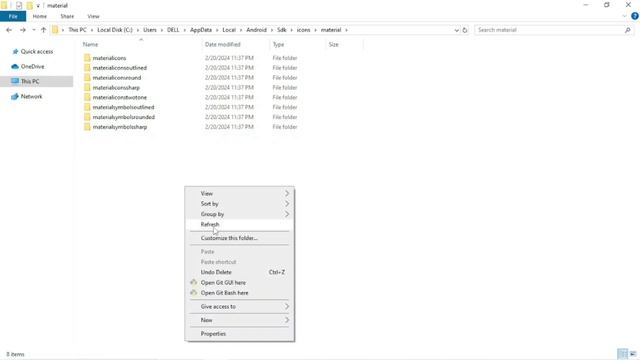Click DELL in the address breadcrumb
640x360 pixels.
coord(173,30)
